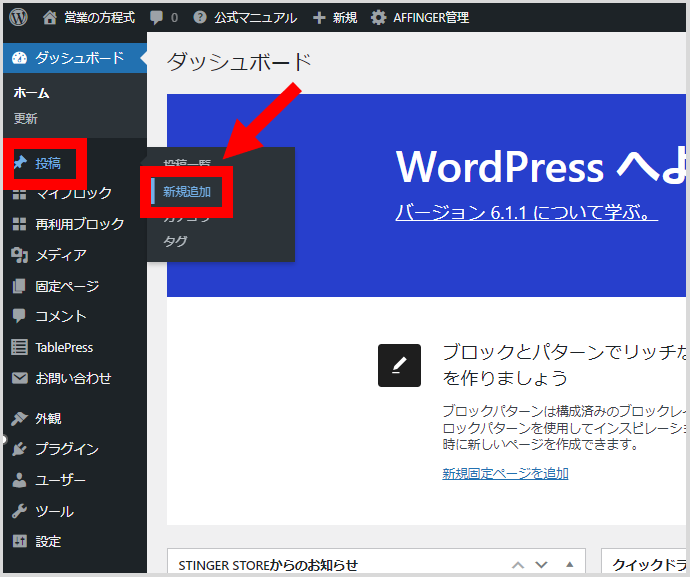The height and width of the screenshot is (577, 690).
Task: Click the 固定ページ pages icon
Action: (19, 286)
